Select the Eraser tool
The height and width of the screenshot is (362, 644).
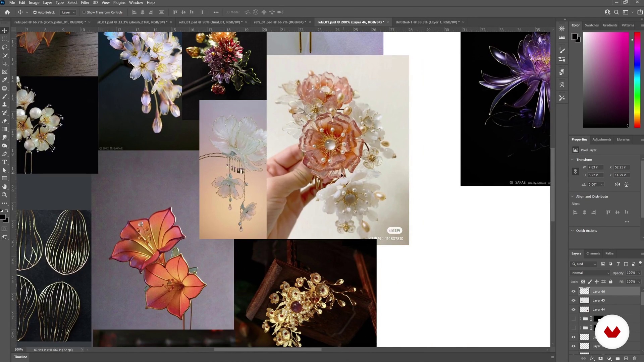[5, 121]
